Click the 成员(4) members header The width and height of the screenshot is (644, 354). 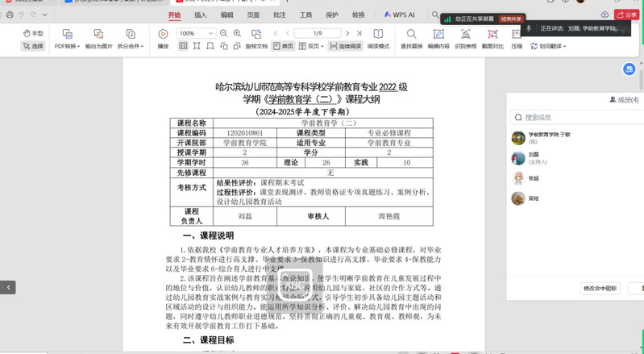[x=625, y=100]
